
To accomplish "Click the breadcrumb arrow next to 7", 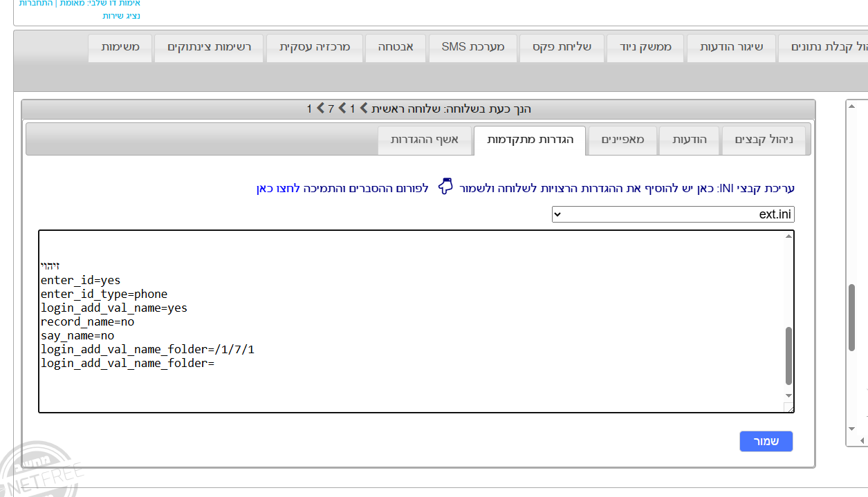I will click(342, 109).
